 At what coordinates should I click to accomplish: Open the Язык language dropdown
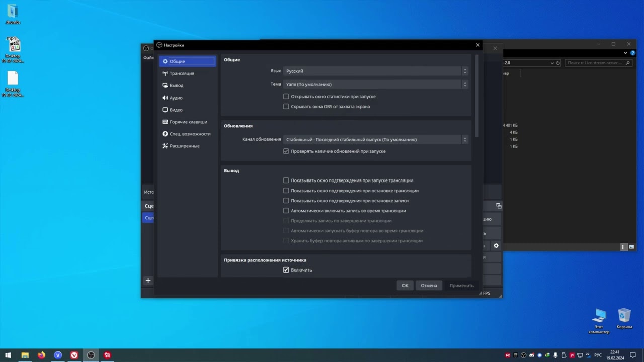coord(376,71)
